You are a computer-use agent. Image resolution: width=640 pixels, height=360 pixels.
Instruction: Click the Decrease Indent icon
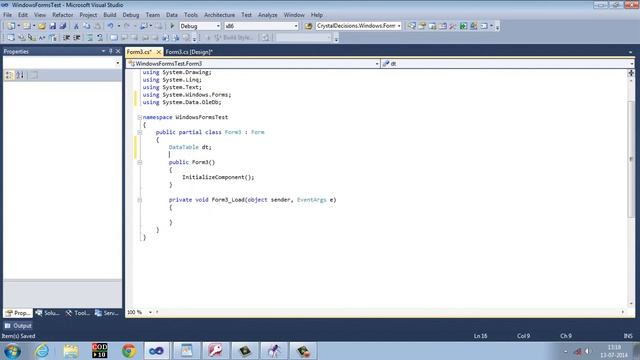tap(66, 38)
